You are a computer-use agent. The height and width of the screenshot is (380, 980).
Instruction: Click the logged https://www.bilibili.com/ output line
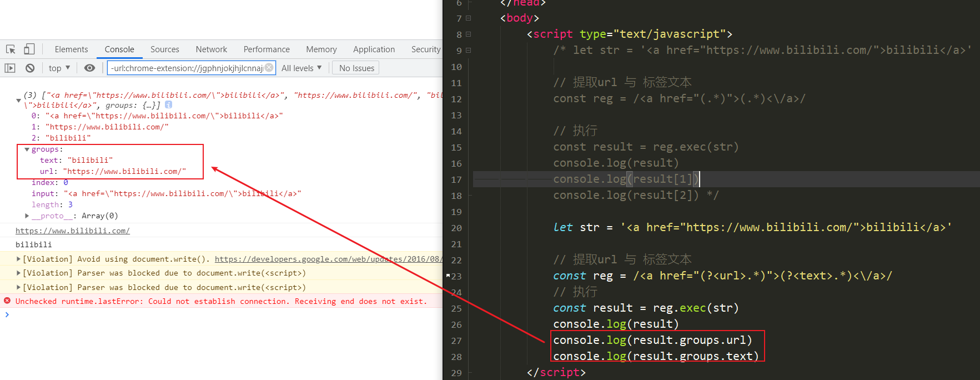click(x=73, y=231)
